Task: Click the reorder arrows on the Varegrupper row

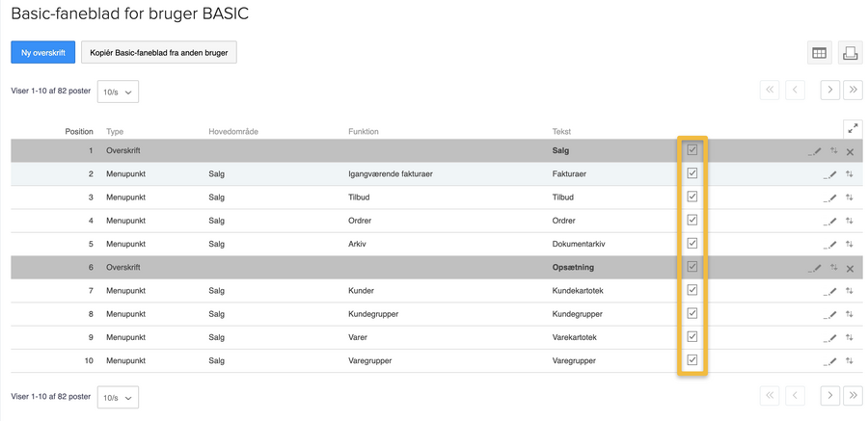Action: (850, 361)
